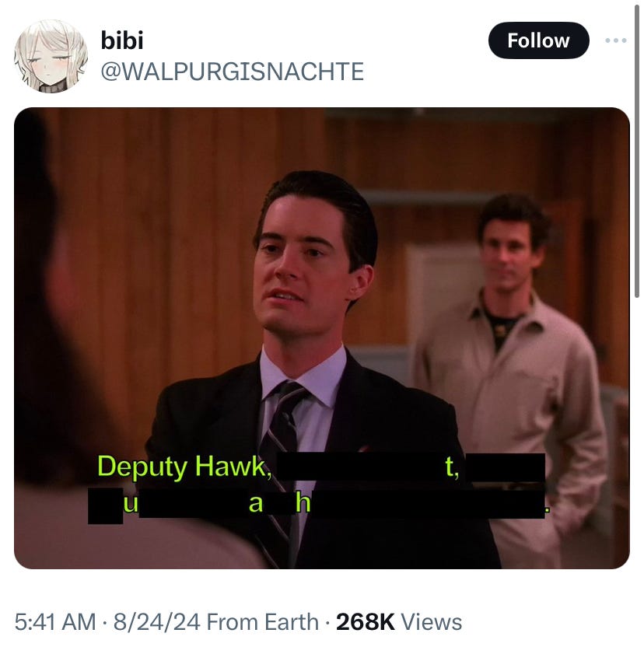Click the green letter h in subtitle
The height and width of the screenshot is (654, 644).
tap(303, 502)
